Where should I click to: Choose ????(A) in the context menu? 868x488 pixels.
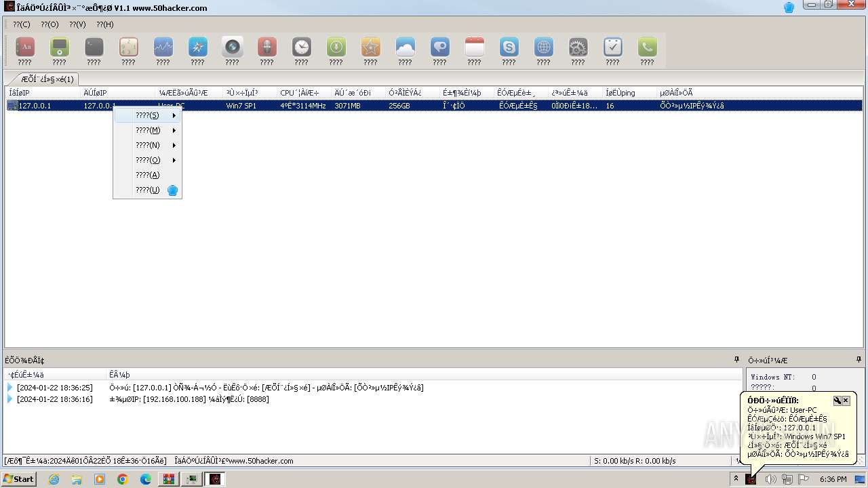click(148, 175)
